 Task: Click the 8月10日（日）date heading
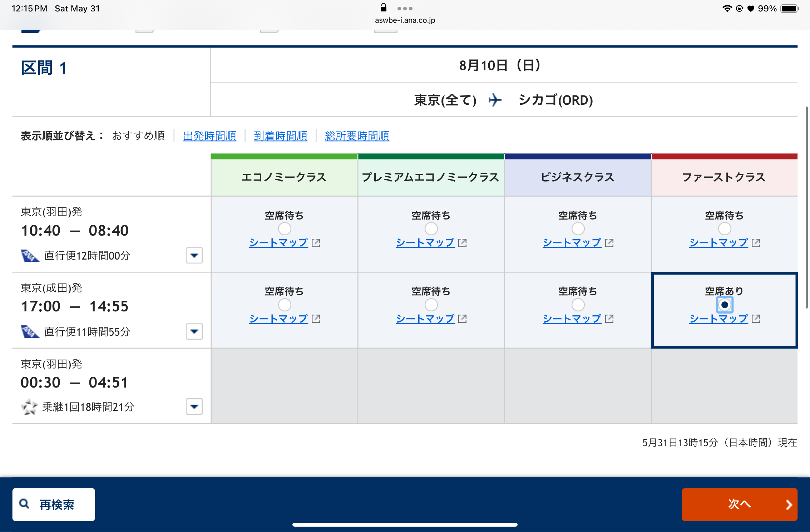[x=500, y=65]
